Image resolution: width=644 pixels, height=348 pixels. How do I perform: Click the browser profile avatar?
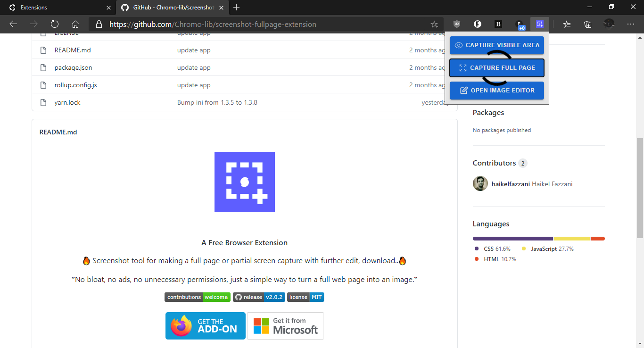pyautogui.click(x=609, y=24)
